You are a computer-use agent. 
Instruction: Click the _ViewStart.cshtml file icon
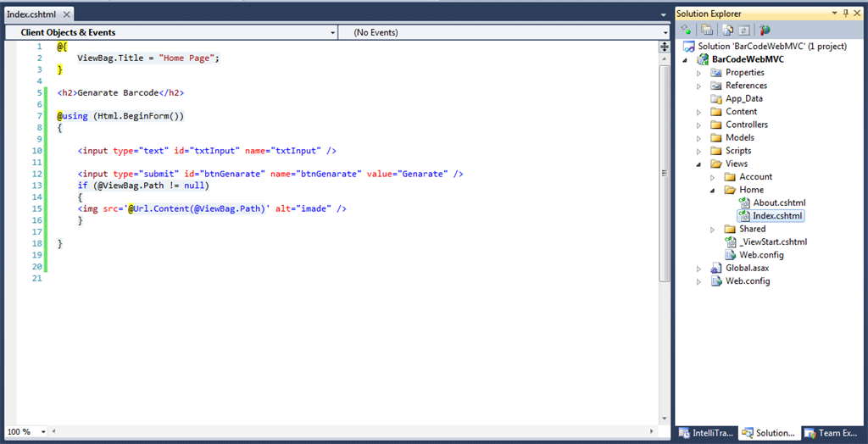point(730,242)
